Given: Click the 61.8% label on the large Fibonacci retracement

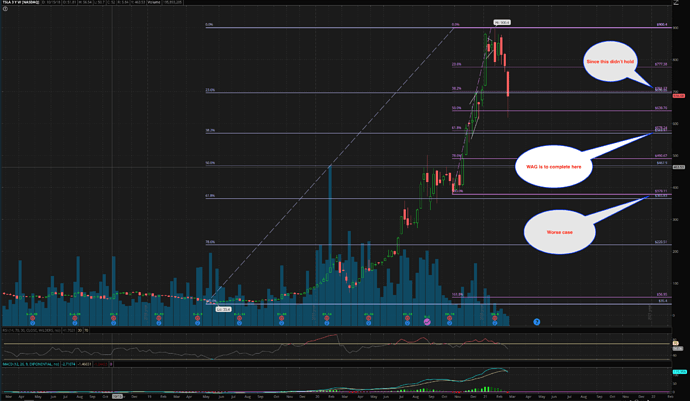Looking at the screenshot, I should [210, 196].
